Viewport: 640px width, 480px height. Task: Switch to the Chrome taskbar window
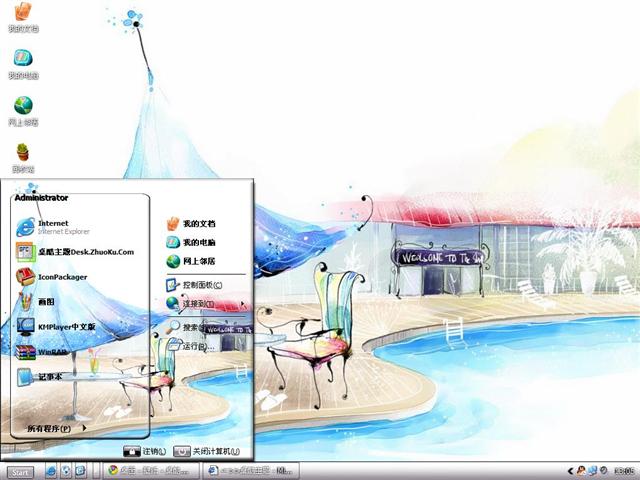[x=150, y=471]
